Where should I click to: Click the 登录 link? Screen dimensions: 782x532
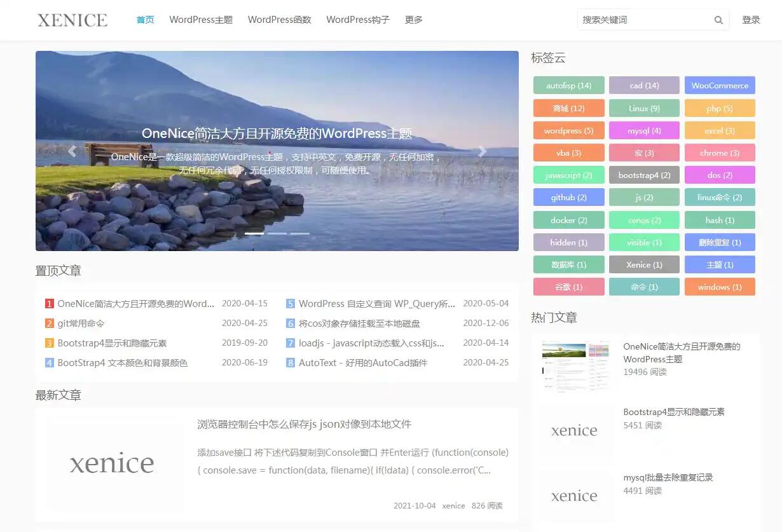751,20
